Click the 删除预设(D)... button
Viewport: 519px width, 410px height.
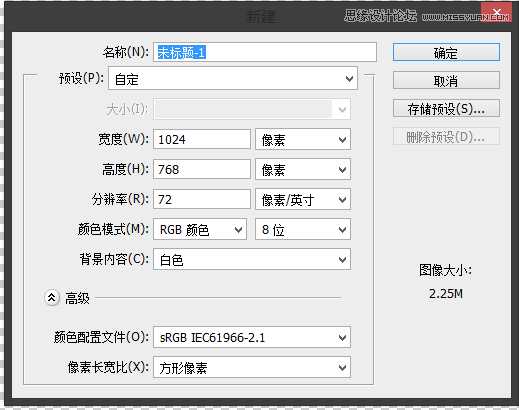(446, 137)
